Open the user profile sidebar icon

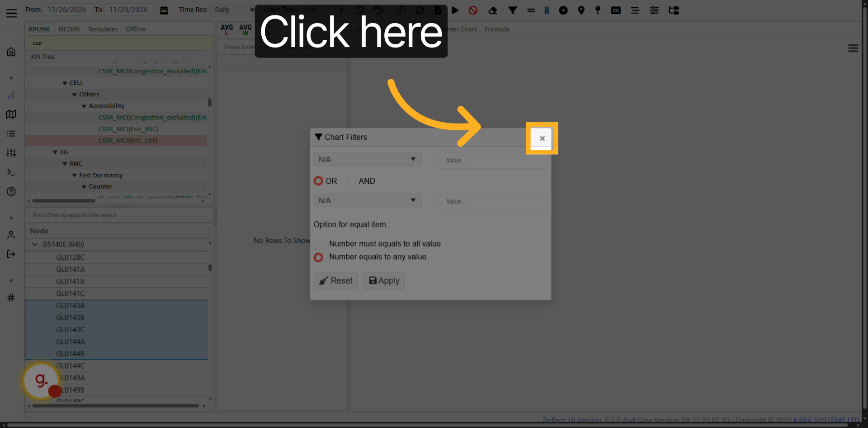11,235
